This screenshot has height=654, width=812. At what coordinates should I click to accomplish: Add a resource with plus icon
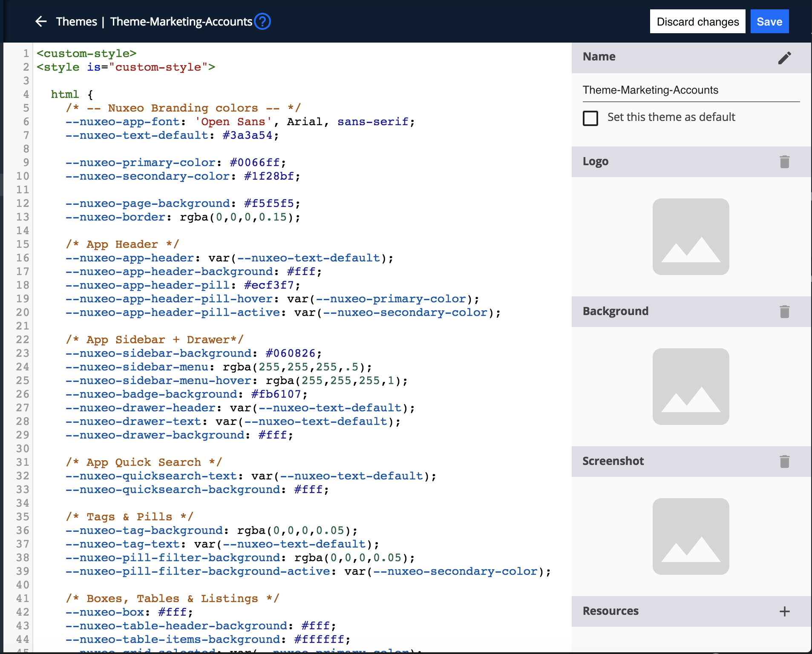tap(784, 611)
